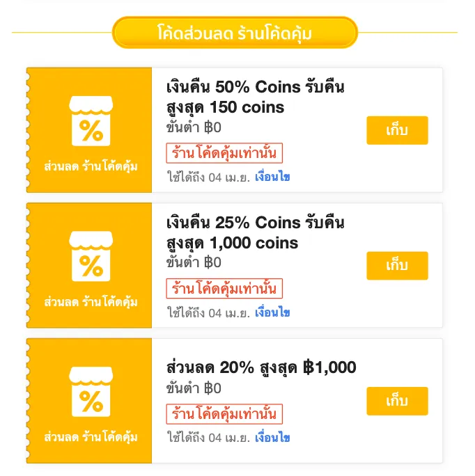Screen dimensions: 475x476
Task: Click the store icon on 20% discount voucher
Action: 91,393
